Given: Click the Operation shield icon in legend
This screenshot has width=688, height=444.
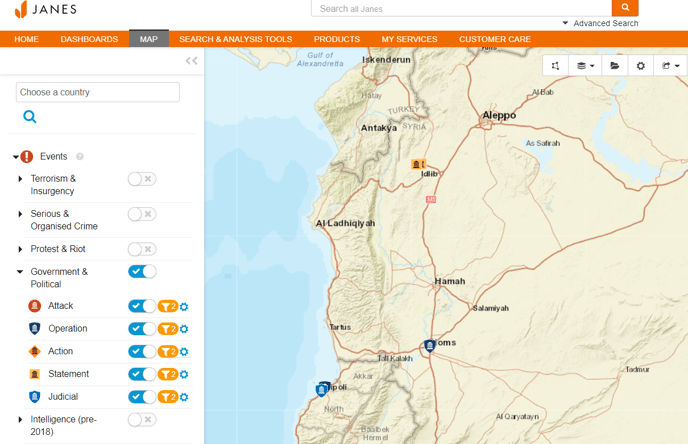Looking at the screenshot, I should [35, 329].
